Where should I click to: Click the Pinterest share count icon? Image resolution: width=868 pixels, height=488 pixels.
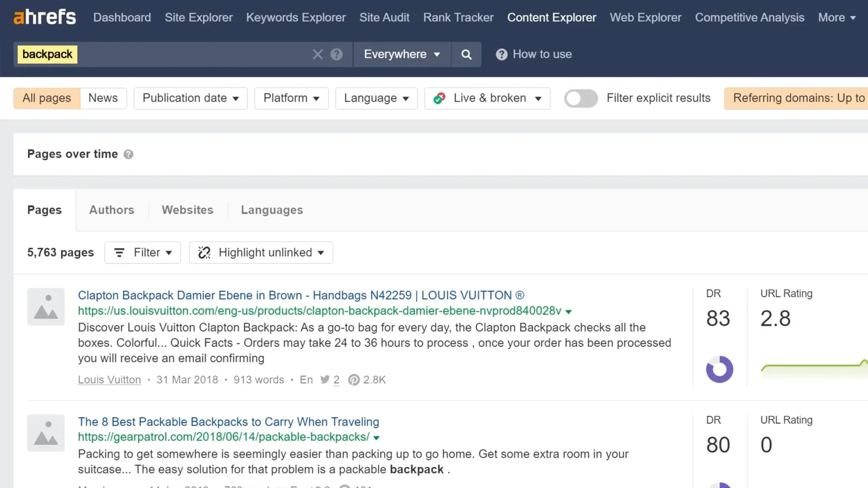[354, 380]
